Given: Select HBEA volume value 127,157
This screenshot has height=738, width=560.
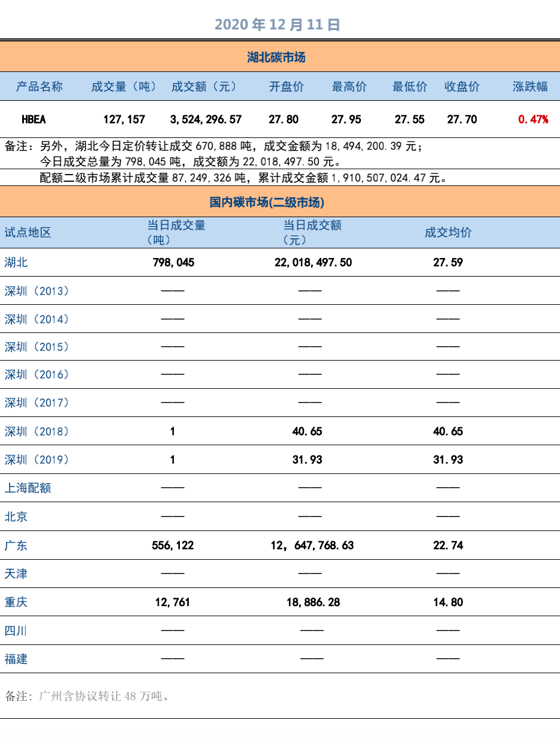Looking at the screenshot, I should coord(124,119).
